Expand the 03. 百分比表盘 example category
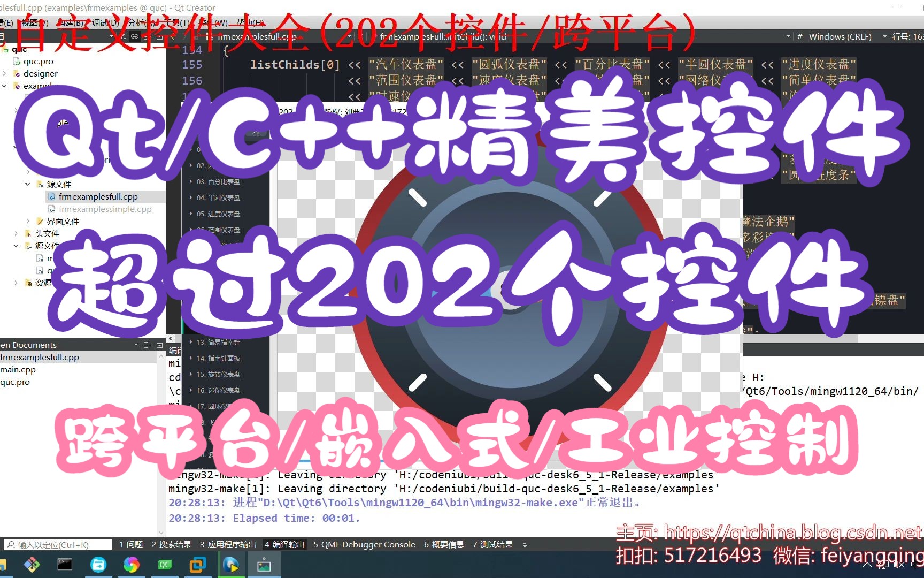Screen dimensions: 924x578 191,181
